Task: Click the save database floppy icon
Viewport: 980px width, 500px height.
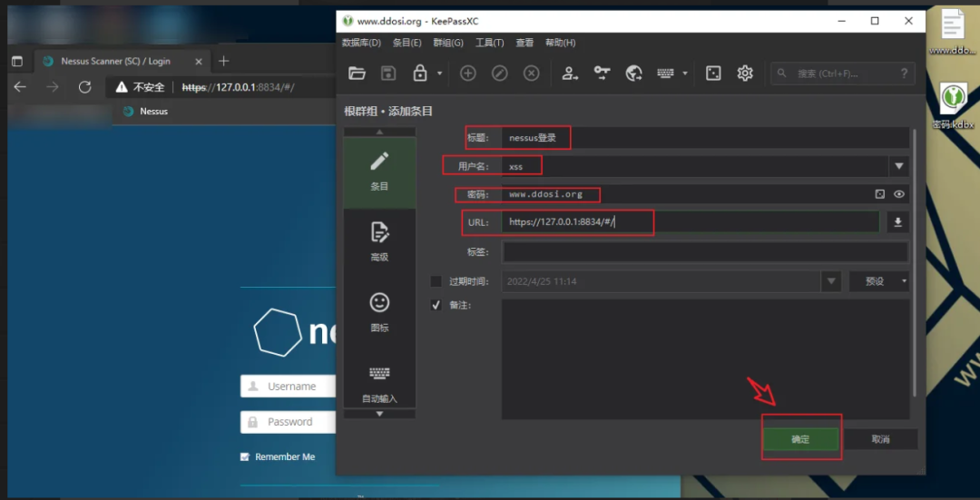Action: [x=388, y=74]
